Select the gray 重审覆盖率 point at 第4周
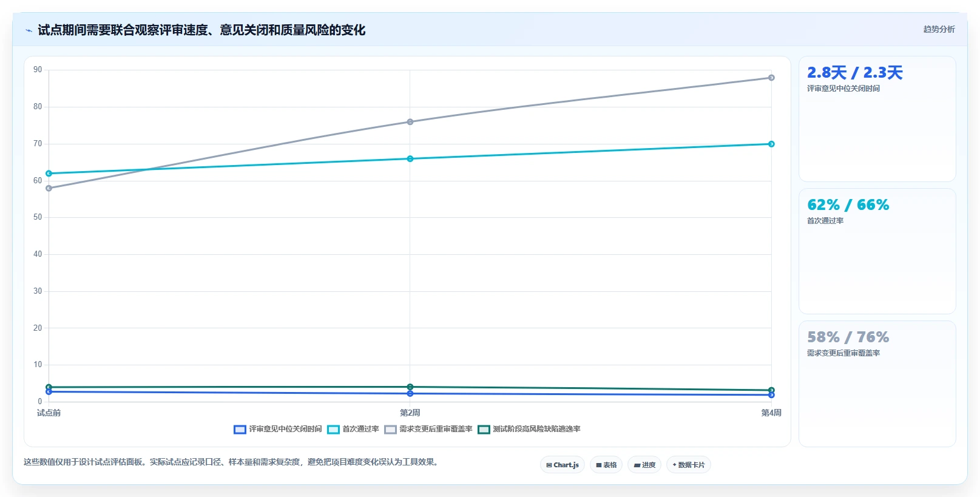Screen dimensions: 980x497 click(771, 78)
